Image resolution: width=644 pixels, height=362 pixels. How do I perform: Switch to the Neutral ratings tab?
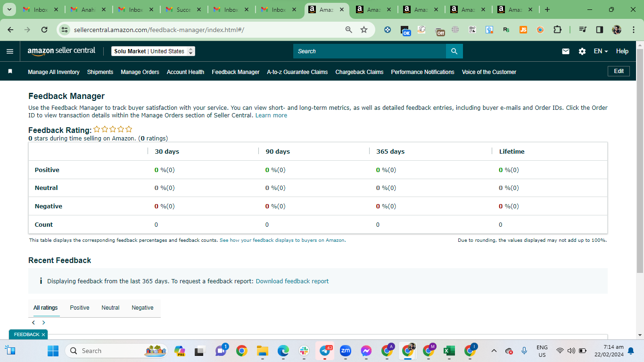click(110, 308)
